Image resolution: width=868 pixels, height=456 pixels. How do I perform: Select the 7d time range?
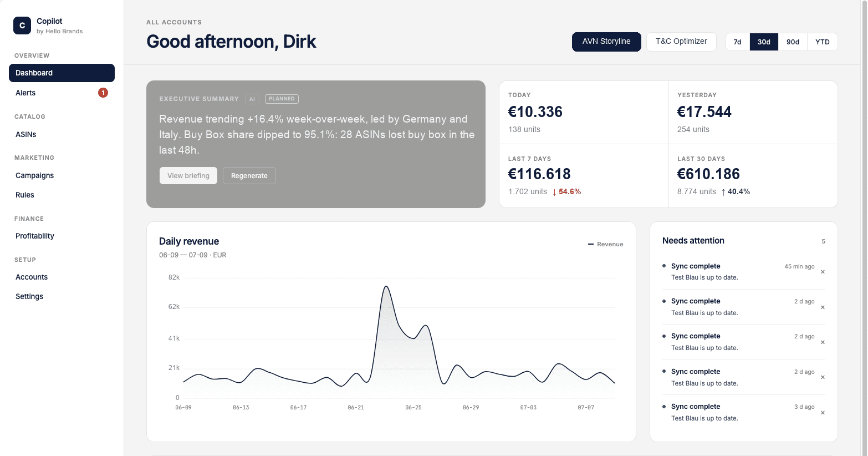click(737, 42)
